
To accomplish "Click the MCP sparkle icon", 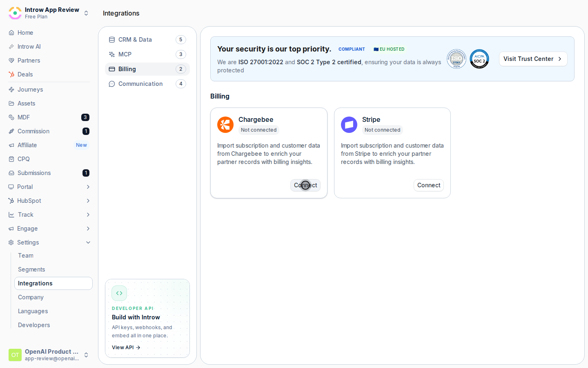I will [112, 54].
